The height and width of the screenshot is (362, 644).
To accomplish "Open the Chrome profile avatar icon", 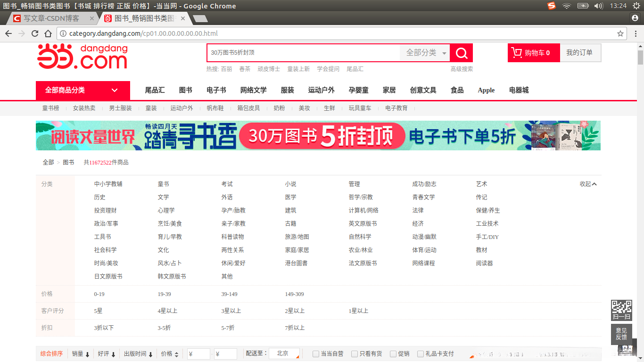I will [635, 18].
